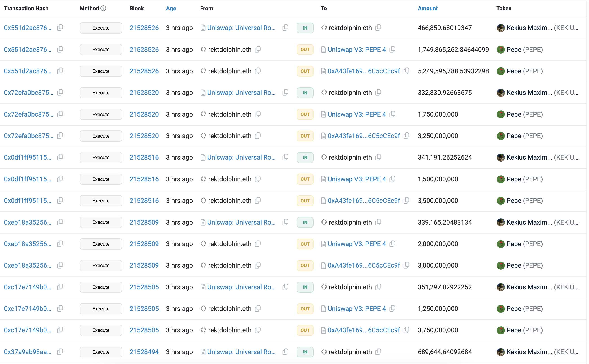The width and height of the screenshot is (589, 364).
Task: Open transaction 0x551d2ac876 in the 466,859.68019347 row
Action: (x=28, y=28)
